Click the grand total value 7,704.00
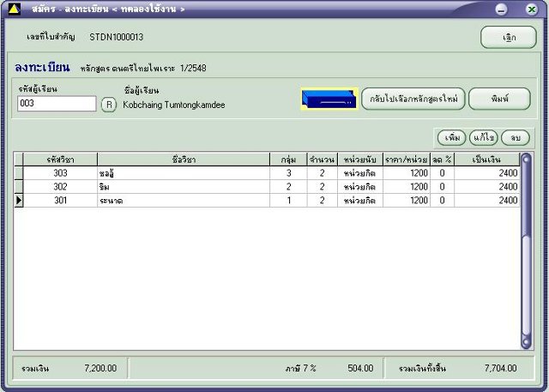The image size is (549, 392). pyautogui.click(x=501, y=368)
